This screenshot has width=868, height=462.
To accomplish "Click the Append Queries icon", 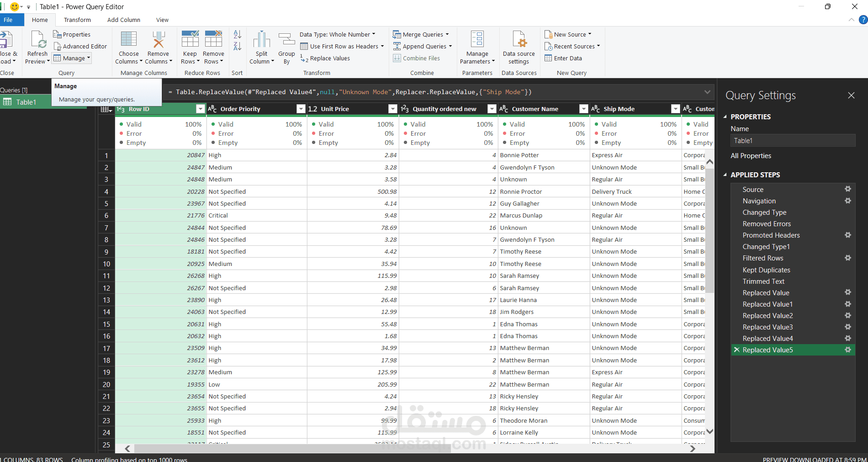I will 397,46.
